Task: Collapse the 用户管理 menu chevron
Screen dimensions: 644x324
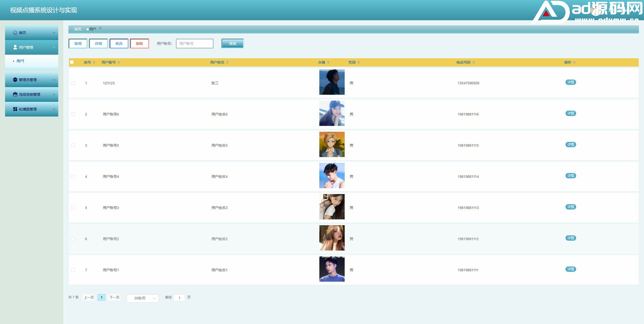Action: click(x=54, y=47)
